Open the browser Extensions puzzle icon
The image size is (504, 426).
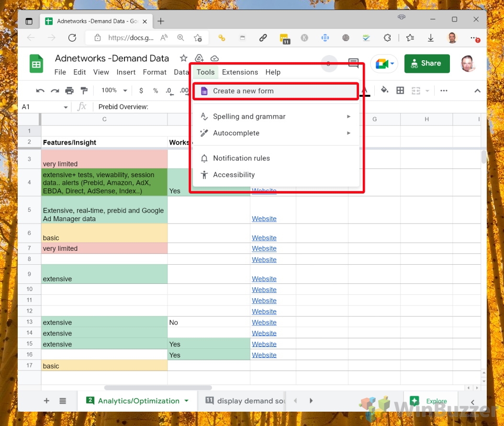coord(387,38)
